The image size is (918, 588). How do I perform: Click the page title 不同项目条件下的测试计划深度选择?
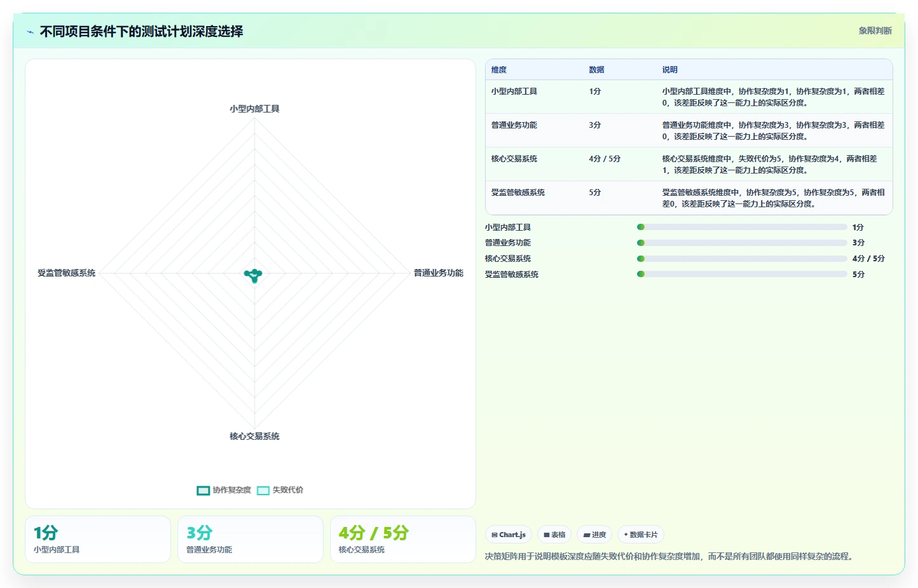[x=141, y=31]
